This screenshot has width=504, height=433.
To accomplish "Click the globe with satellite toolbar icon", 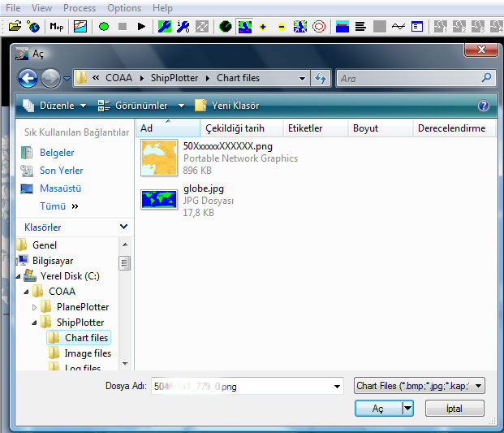I will point(33,26).
